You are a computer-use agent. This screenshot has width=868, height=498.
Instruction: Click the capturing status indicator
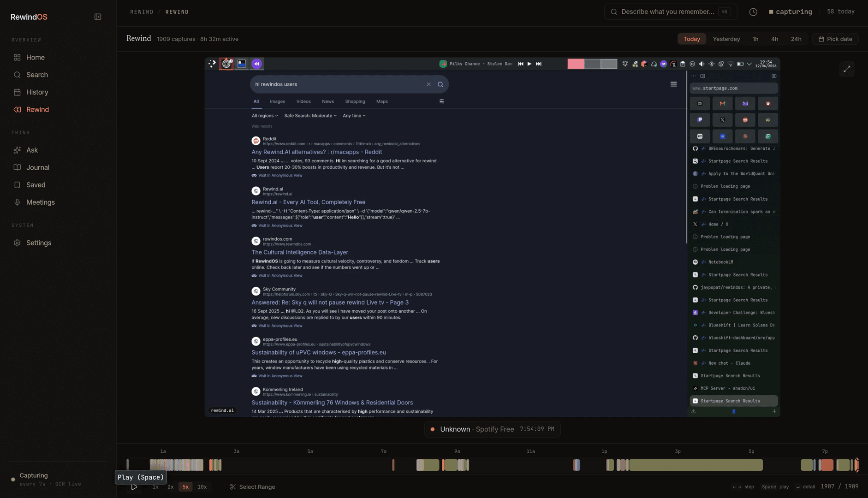coord(791,12)
